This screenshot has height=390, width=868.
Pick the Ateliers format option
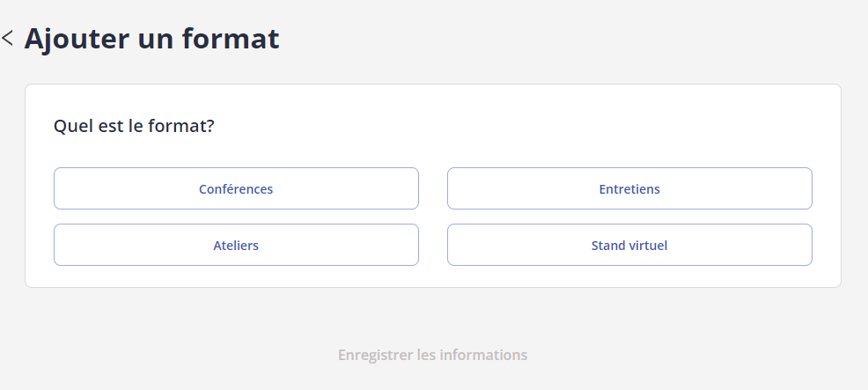236,245
